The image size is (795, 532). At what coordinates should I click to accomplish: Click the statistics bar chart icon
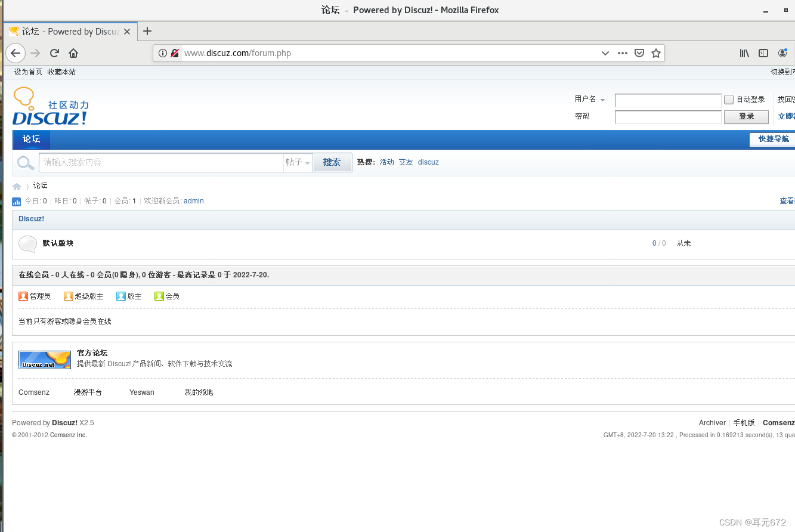(x=17, y=202)
